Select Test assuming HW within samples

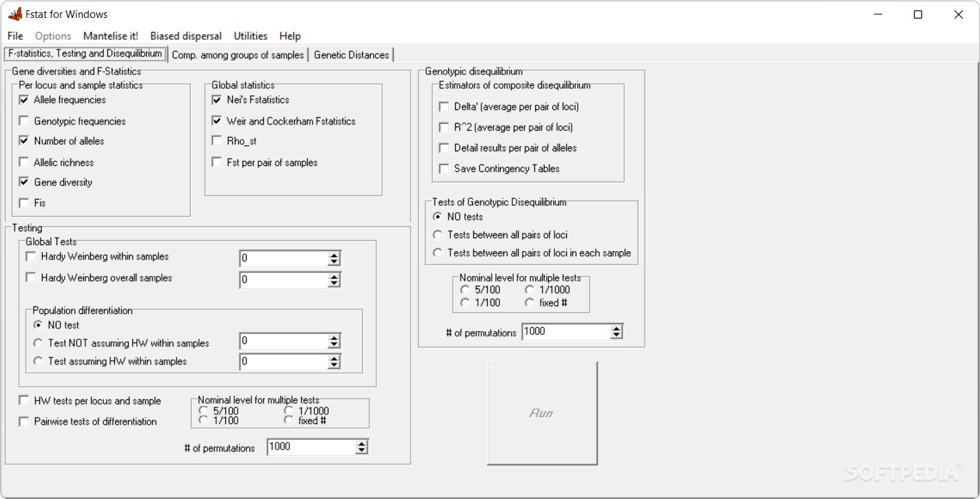click(x=38, y=361)
